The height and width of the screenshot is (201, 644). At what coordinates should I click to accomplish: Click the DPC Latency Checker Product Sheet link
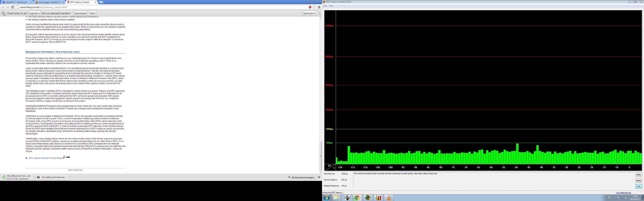pos(45,158)
